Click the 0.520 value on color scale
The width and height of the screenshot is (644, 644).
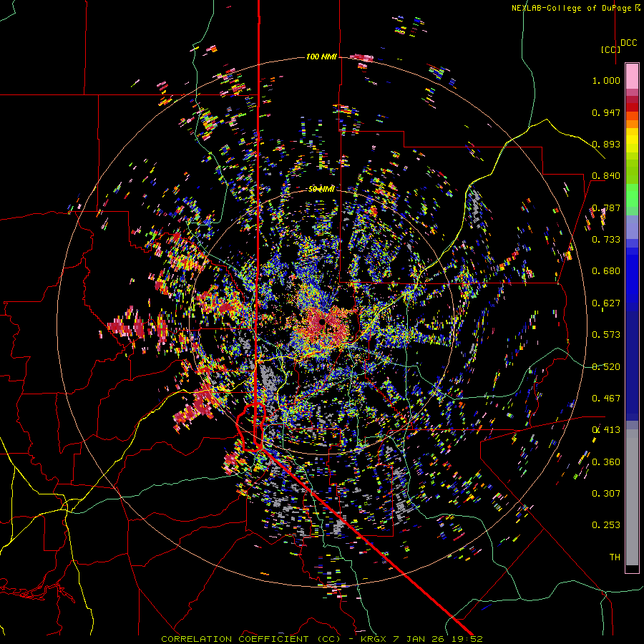pyautogui.click(x=606, y=367)
